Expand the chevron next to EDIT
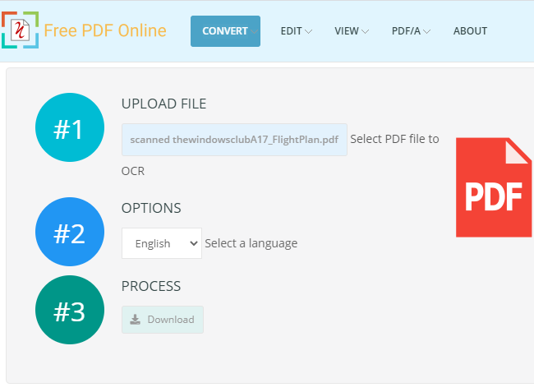Viewport: 534px width, 392px height. (309, 32)
